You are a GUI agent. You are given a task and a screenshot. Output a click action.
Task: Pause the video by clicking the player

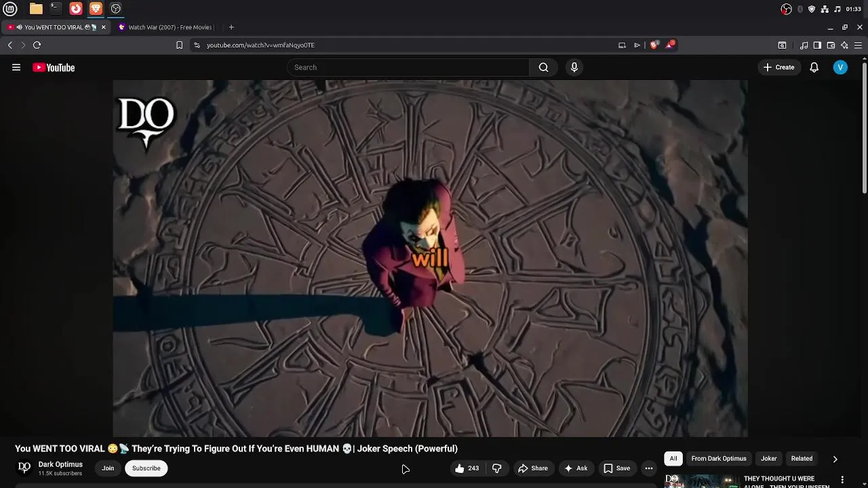pos(430,258)
